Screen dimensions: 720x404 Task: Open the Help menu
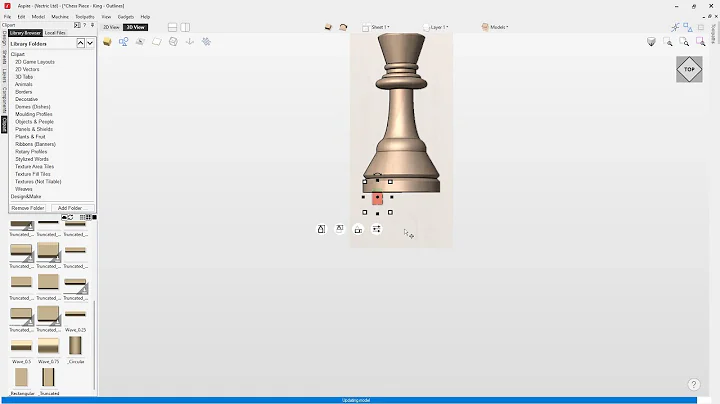pos(145,17)
